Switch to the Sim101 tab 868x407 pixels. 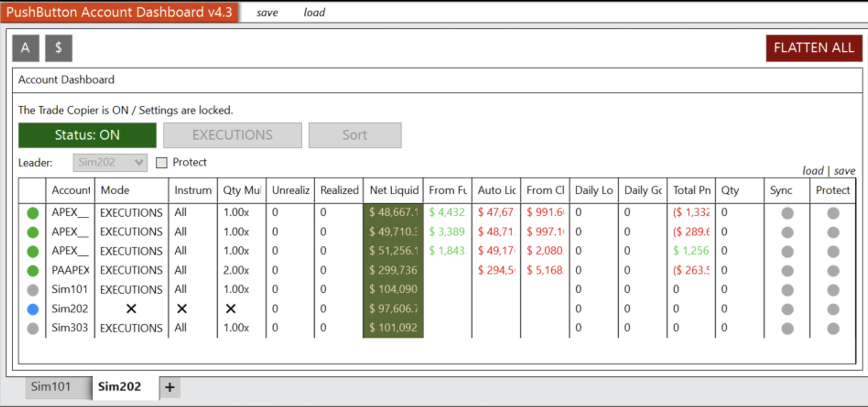coord(51,387)
